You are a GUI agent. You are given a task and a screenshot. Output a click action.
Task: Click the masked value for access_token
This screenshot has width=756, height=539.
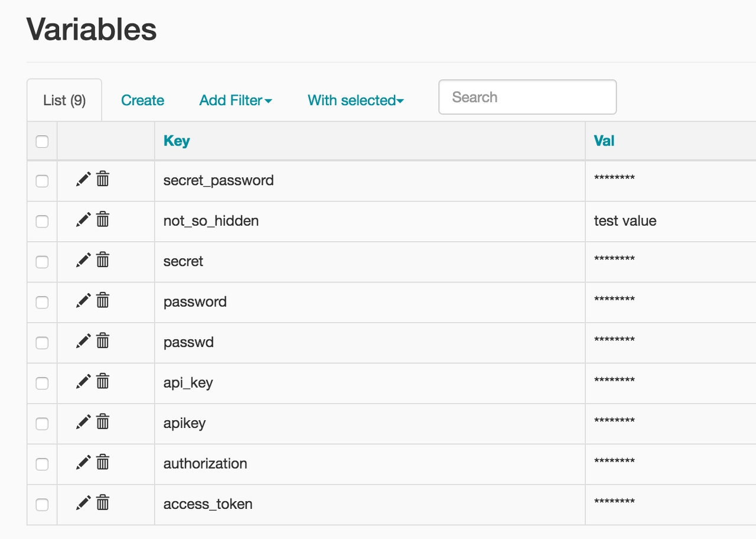pos(614,502)
